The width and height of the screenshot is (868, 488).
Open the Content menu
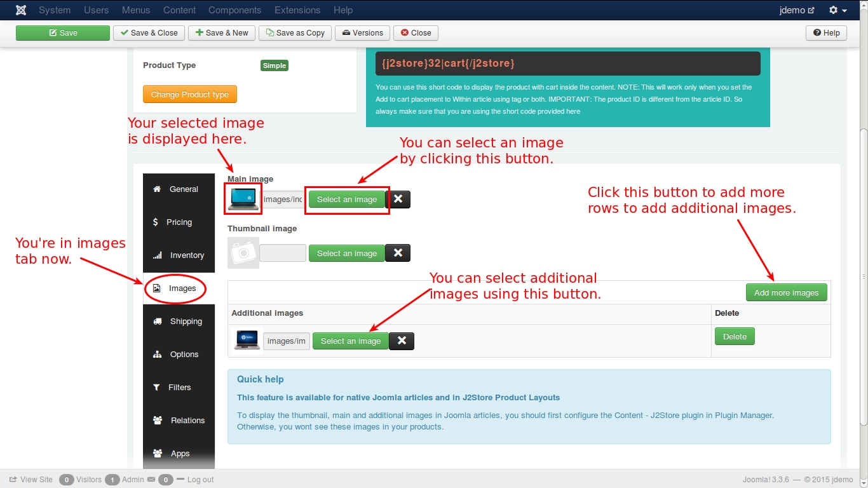[x=179, y=10]
